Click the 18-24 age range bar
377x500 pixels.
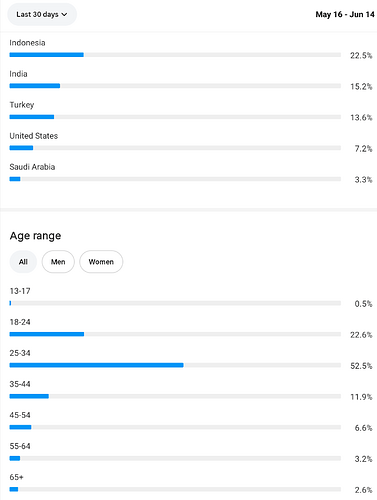pyautogui.click(x=175, y=334)
